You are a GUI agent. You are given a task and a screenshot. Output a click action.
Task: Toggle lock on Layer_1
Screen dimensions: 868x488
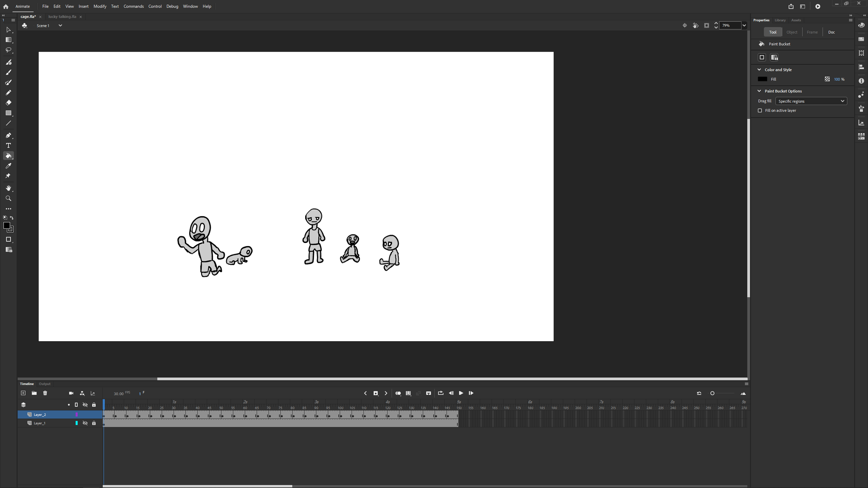[x=94, y=423]
